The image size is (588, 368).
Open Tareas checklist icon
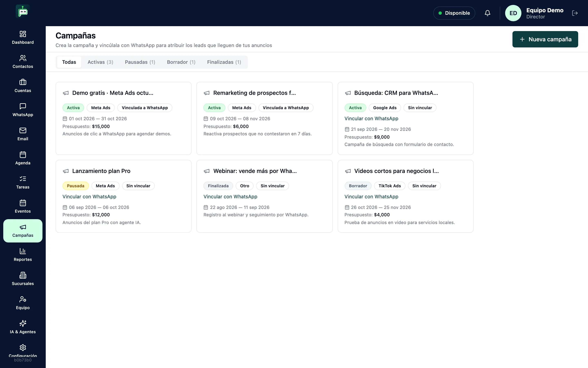tap(23, 182)
